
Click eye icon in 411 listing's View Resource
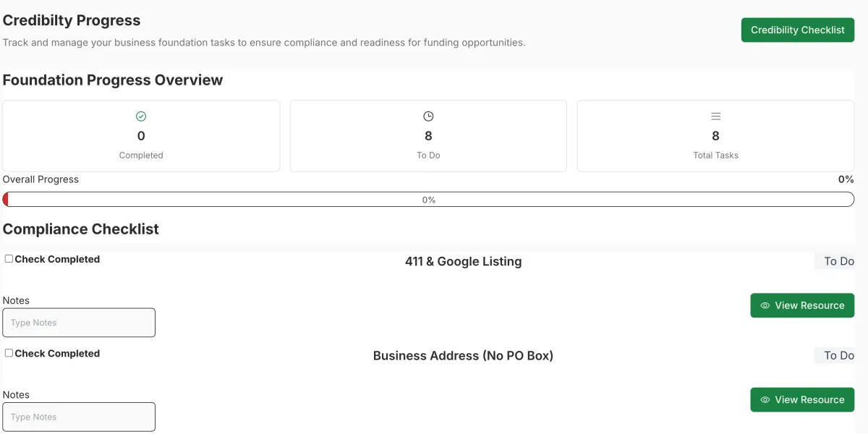765,305
